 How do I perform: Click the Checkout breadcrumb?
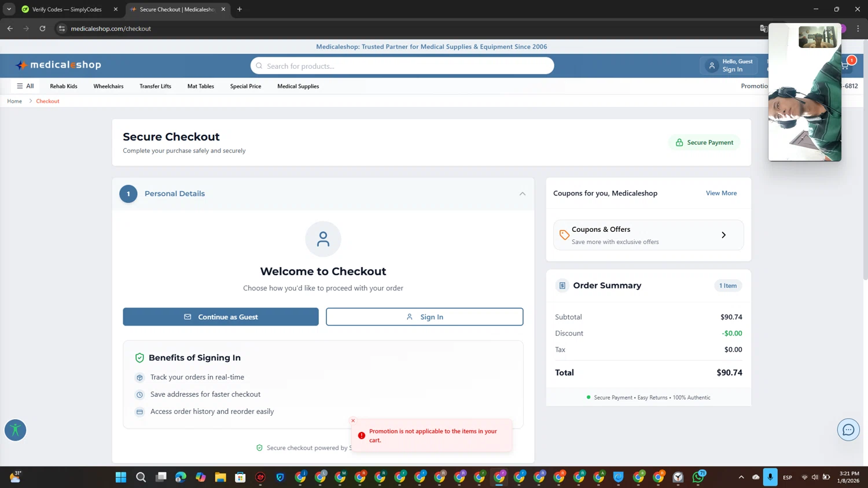point(47,101)
